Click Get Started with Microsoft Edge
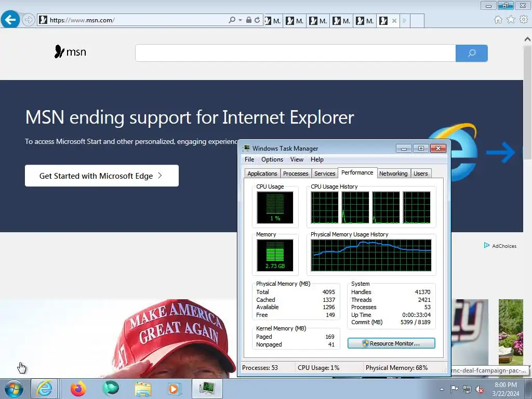This screenshot has height=399, width=532. 102,176
